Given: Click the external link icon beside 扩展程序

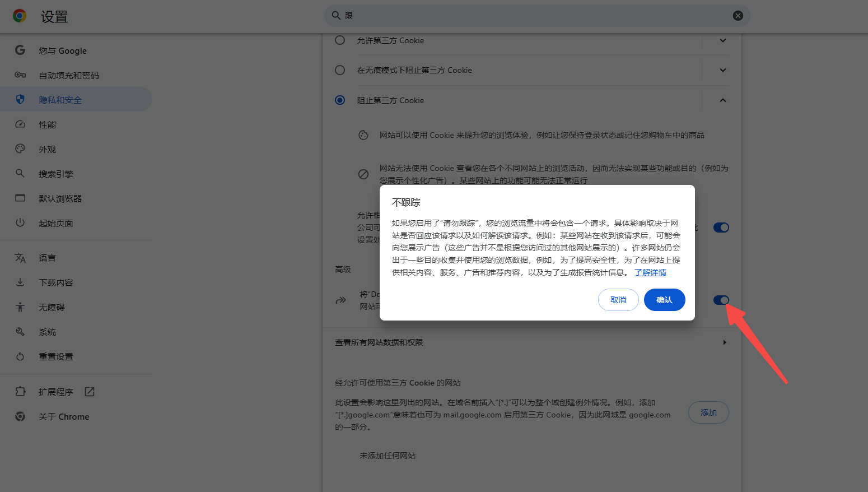Looking at the screenshot, I should (90, 392).
